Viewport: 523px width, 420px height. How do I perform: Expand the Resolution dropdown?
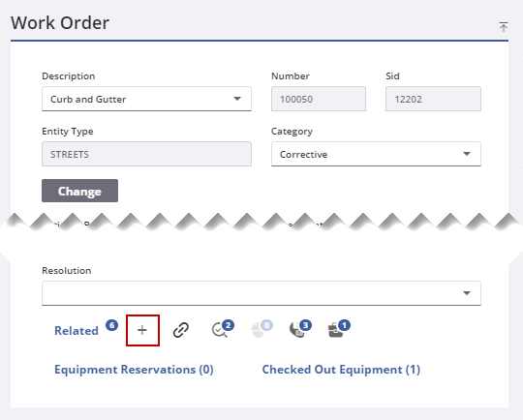point(261,293)
